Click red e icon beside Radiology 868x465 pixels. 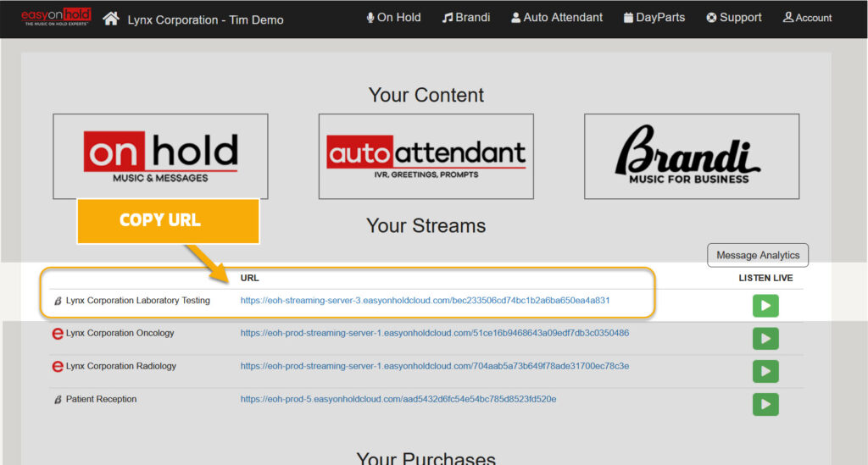[58, 367]
